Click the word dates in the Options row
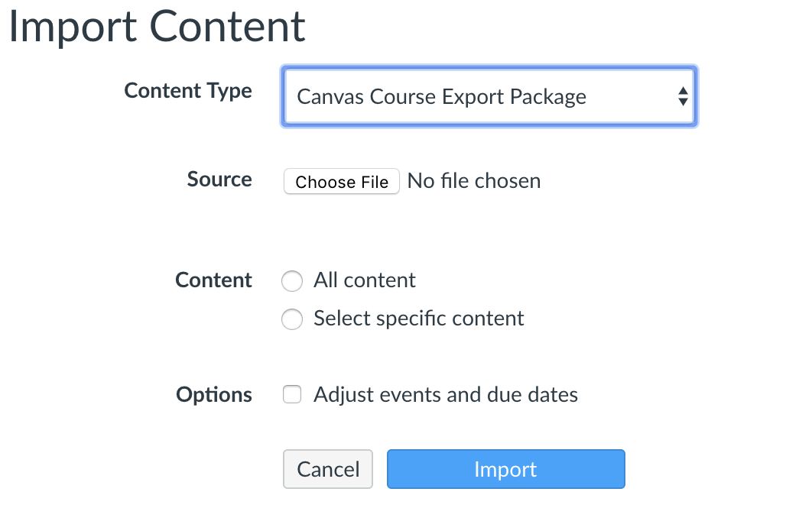Screen dimensions: 812x521 (x=553, y=395)
